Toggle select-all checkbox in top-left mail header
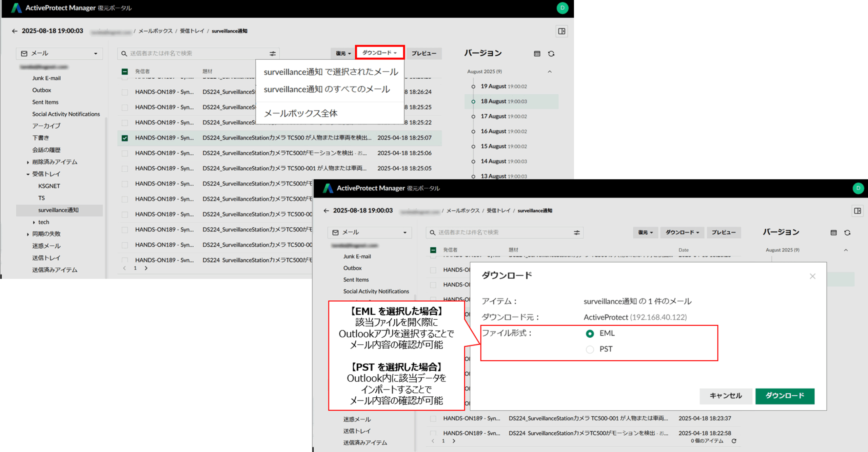868x452 pixels. (125, 71)
